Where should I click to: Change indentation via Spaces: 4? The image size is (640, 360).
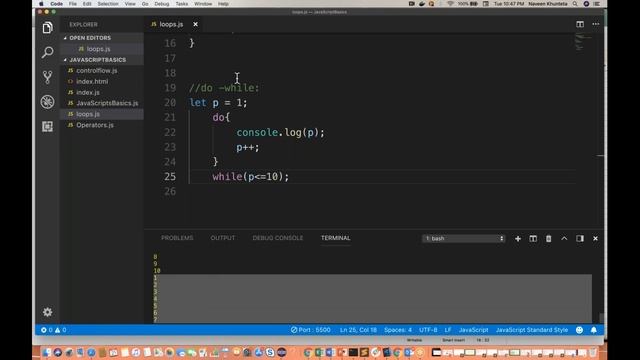(x=398, y=330)
